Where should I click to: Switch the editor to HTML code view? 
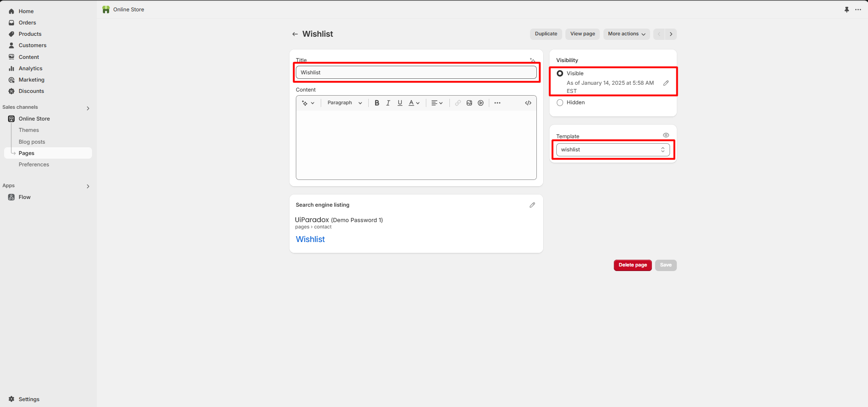click(x=528, y=103)
